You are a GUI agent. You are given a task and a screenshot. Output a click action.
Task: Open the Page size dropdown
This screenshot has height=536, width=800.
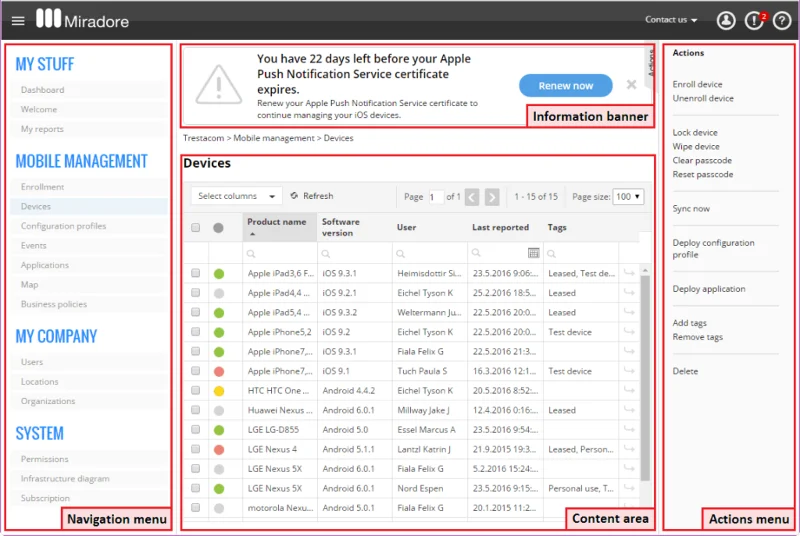[x=628, y=197]
